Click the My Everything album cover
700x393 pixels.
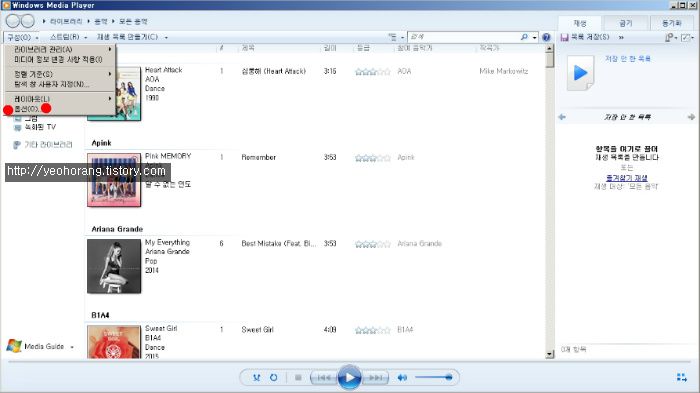[114, 266]
